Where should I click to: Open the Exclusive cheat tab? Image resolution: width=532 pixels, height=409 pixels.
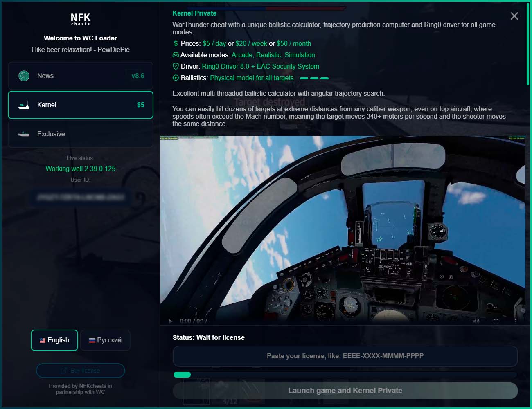[x=81, y=134]
